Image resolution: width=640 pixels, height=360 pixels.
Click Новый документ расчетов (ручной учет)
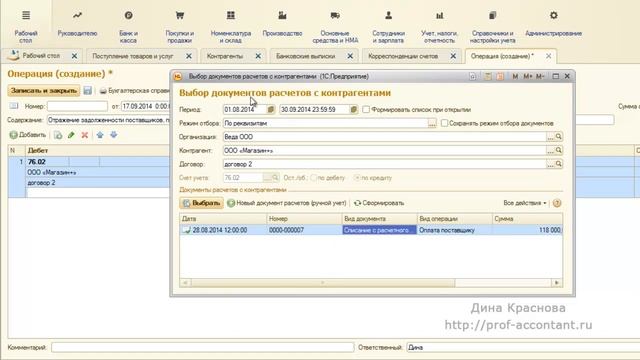(x=287, y=203)
